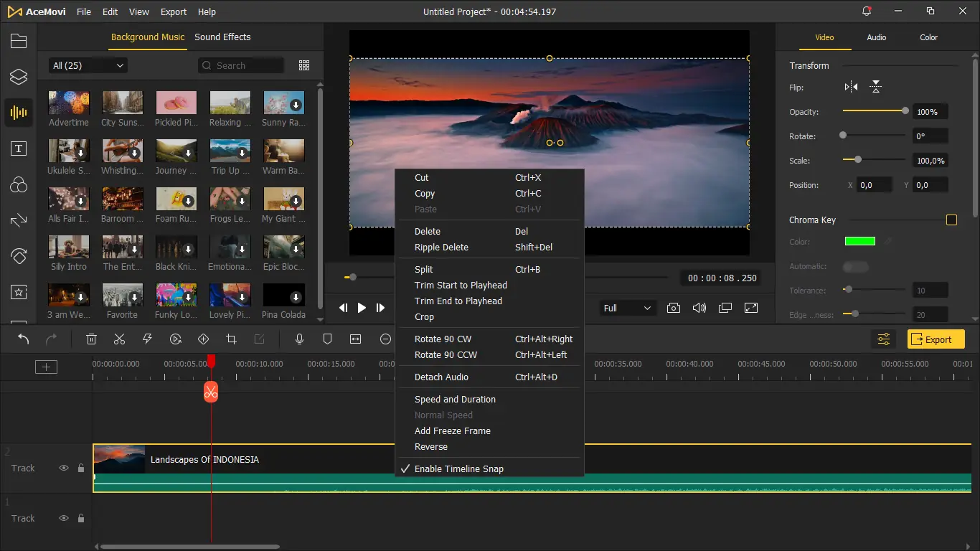Enable the Chroma Key checkbox
The width and height of the screenshot is (980, 551).
pos(951,220)
